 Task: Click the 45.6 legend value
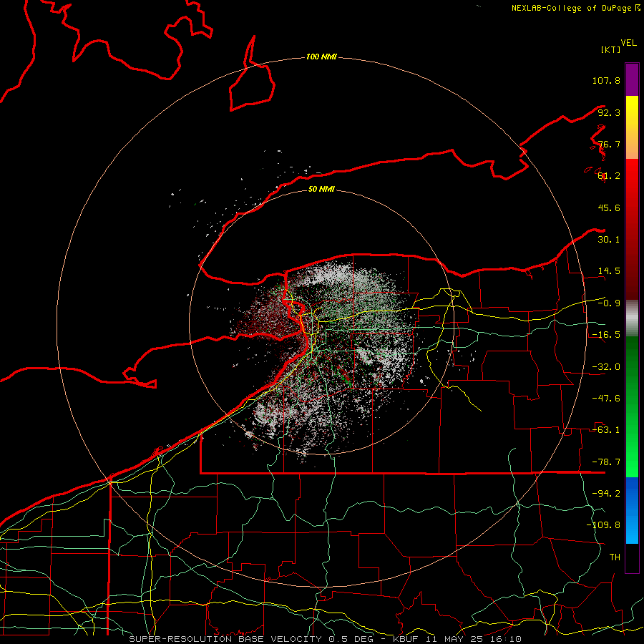point(609,208)
